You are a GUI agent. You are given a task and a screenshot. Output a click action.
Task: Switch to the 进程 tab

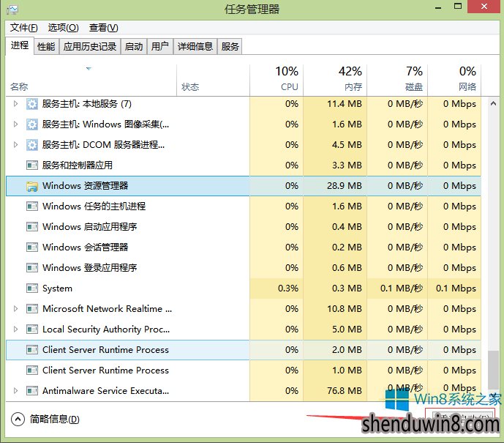[20, 45]
